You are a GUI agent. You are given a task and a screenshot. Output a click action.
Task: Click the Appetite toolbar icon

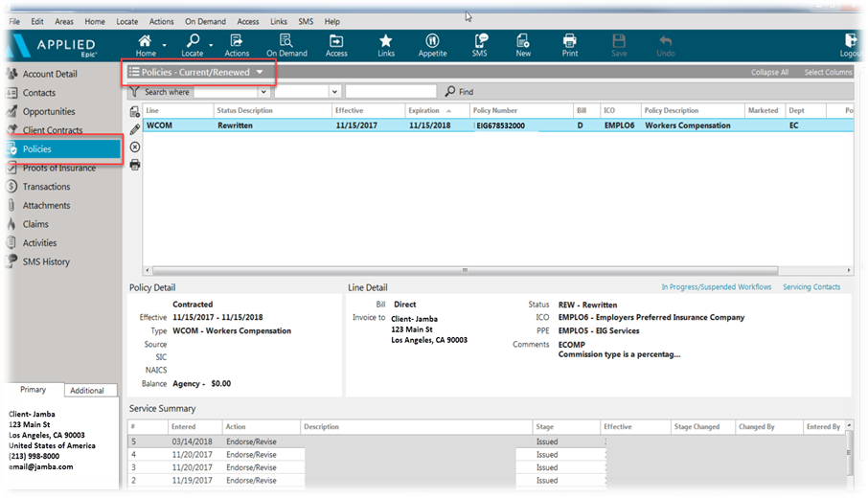(432, 44)
